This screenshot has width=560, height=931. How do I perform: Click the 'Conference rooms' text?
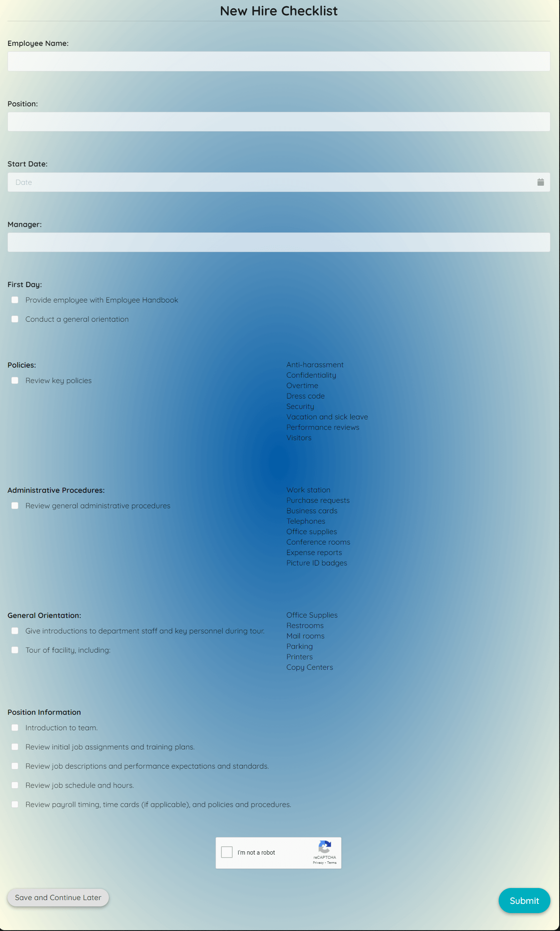318,542
